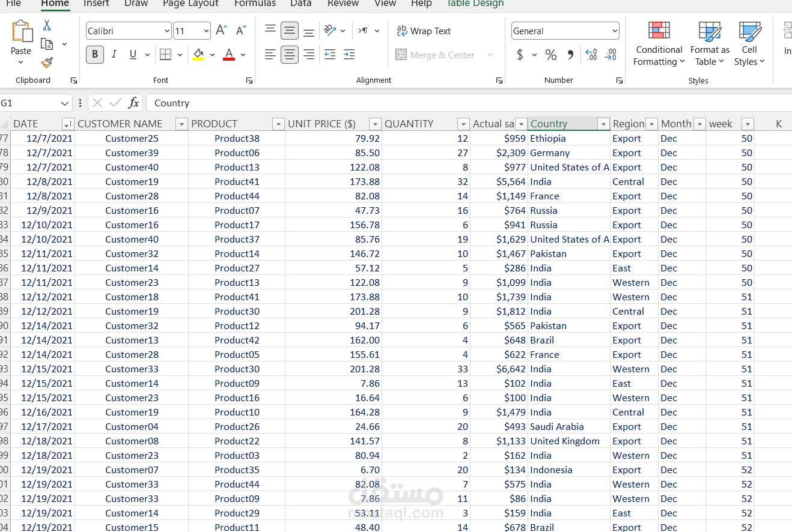Activate the Format Painter brush
The width and height of the screenshot is (792, 532).
coord(47,62)
